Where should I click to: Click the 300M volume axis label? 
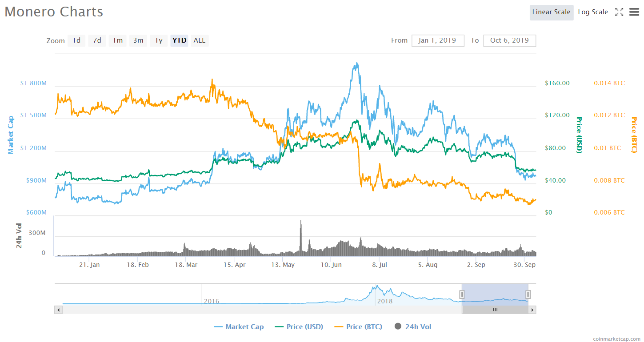click(38, 233)
